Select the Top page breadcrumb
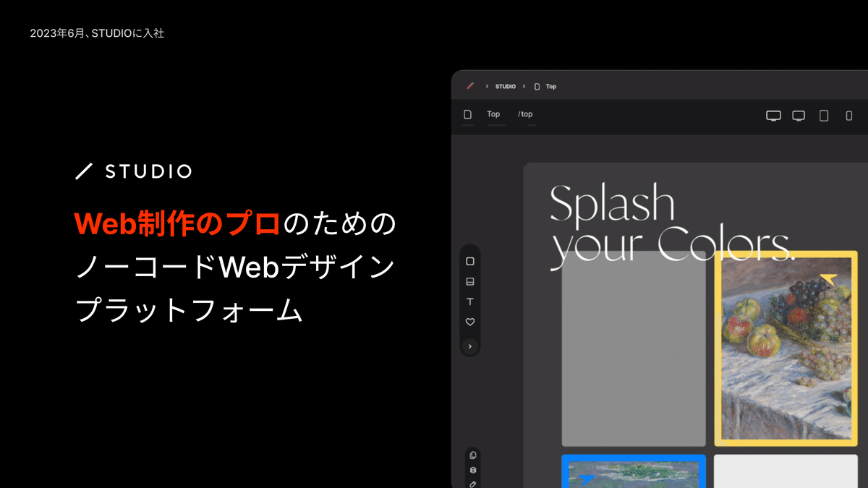This screenshot has width=868, height=488. (x=551, y=86)
